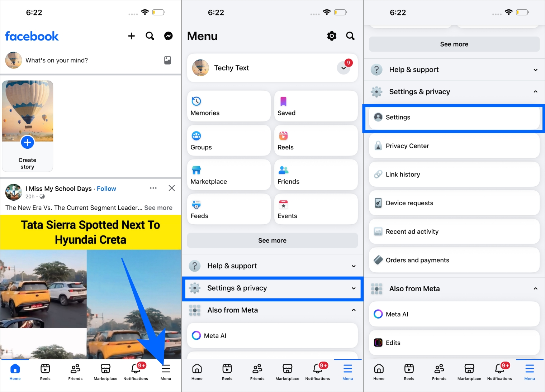Tap Create story on the balloon thumbnail
Image resolution: width=545 pixels, height=392 pixels.
[27, 142]
